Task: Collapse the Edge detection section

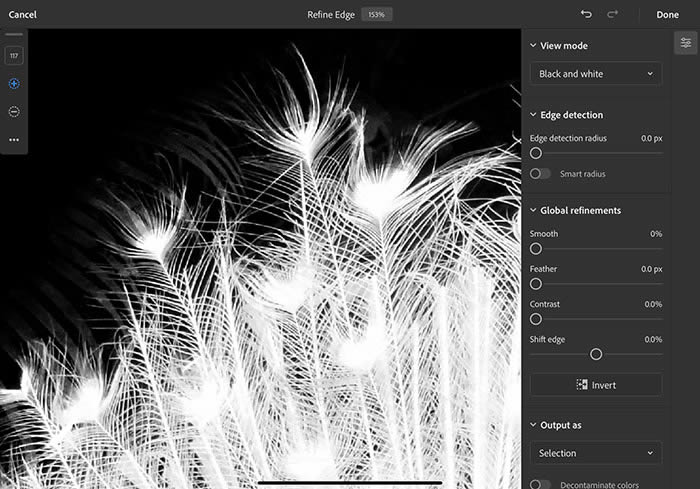Action: [x=532, y=115]
